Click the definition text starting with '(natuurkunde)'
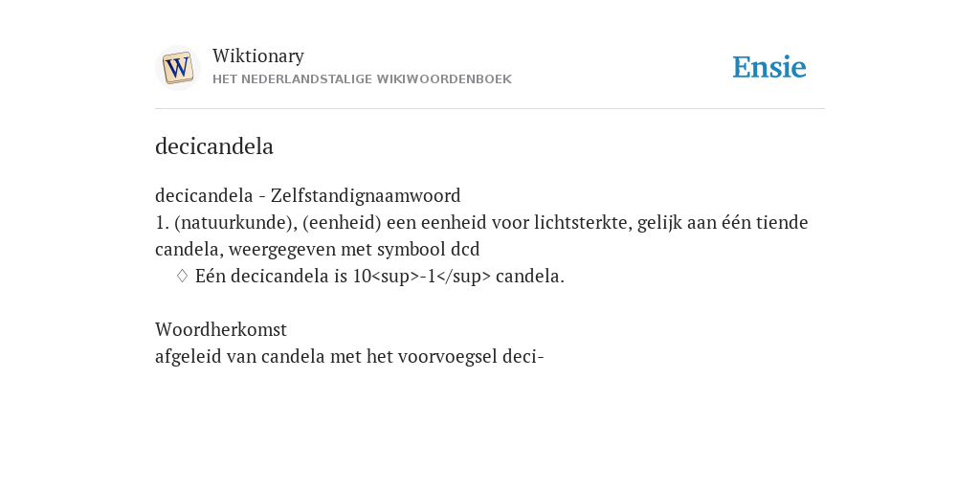Image resolution: width=980 pixels, height=490 pixels. [x=482, y=235]
